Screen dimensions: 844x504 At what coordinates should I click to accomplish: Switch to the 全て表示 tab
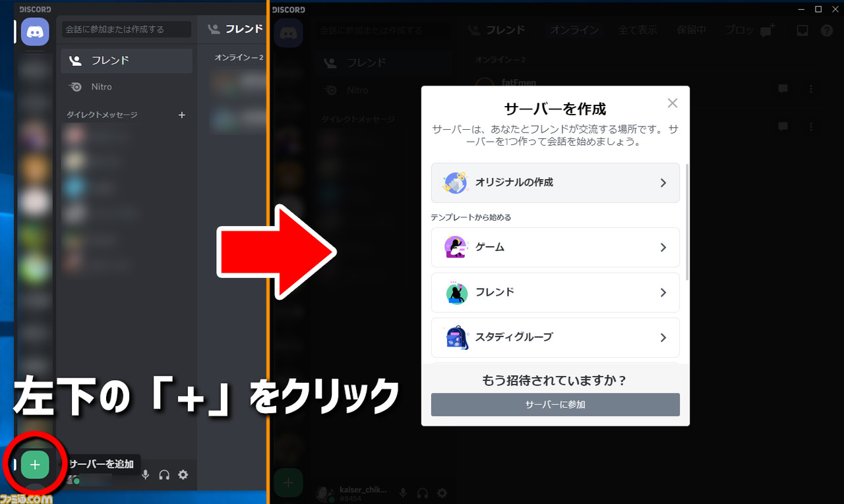637,29
